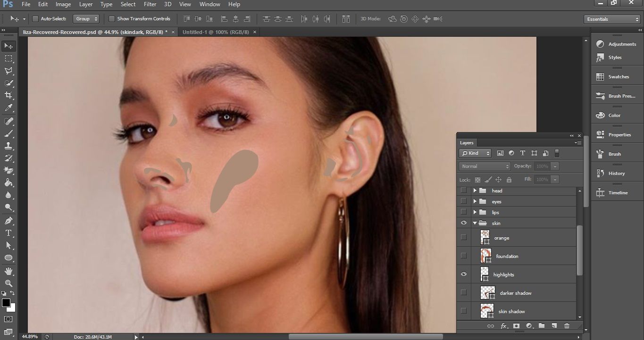This screenshot has height=340, width=644.
Task: Show the lips group
Action: click(464, 212)
